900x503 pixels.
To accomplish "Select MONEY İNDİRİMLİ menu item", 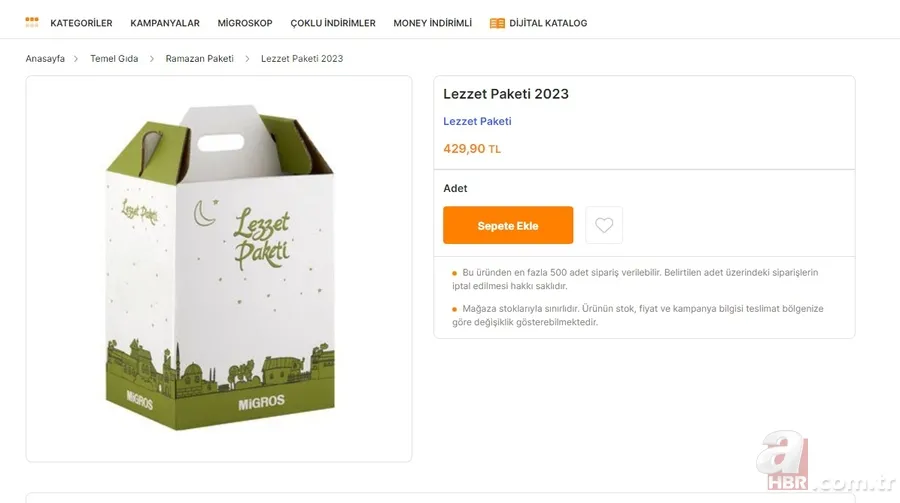I will coord(432,23).
